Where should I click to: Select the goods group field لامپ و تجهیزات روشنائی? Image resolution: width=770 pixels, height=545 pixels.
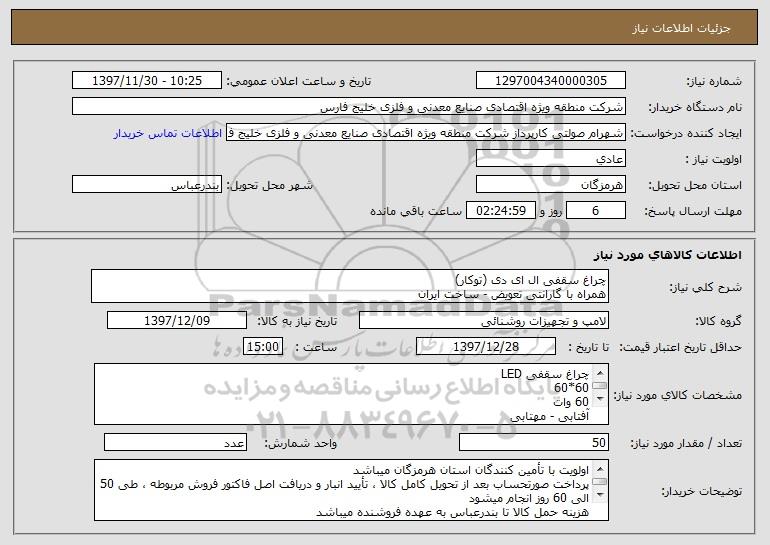pyautogui.click(x=484, y=321)
